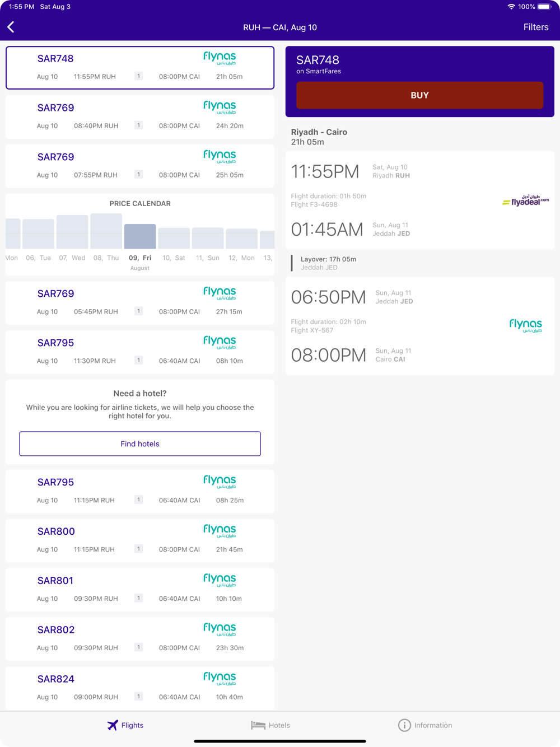Select 08, Thu bar in price calendar
This screenshot has width=560, height=747.
click(x=106, y=231)
